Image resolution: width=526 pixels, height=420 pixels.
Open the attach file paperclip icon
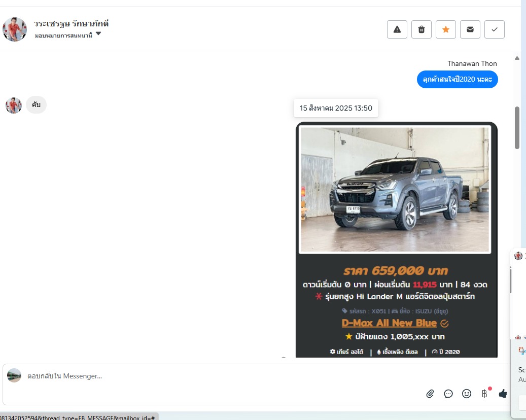point(430,394)
